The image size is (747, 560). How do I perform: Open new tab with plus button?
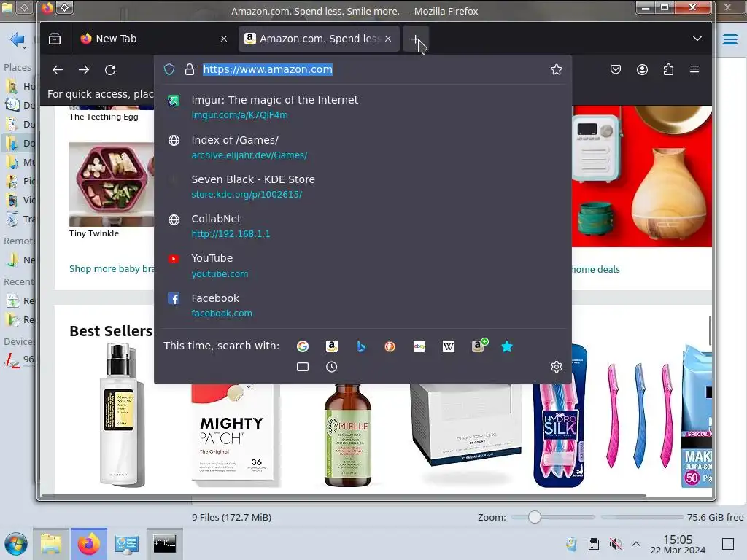click(x=415, y=39)
